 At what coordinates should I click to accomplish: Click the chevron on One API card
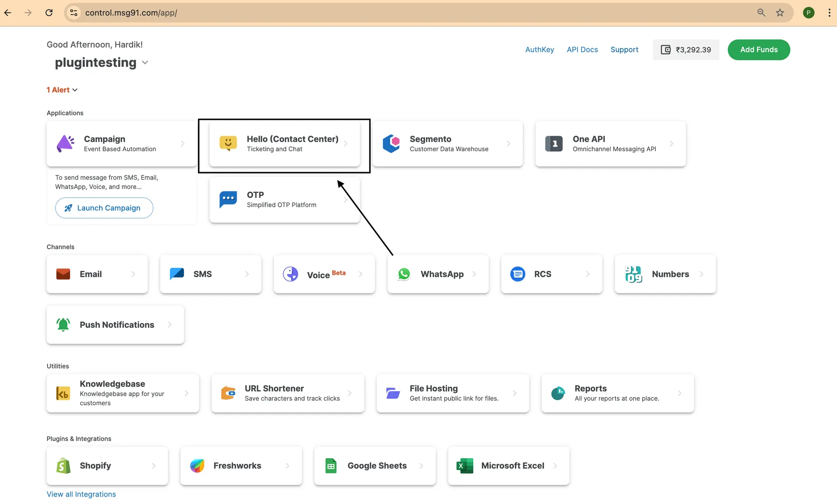point(672,144)
